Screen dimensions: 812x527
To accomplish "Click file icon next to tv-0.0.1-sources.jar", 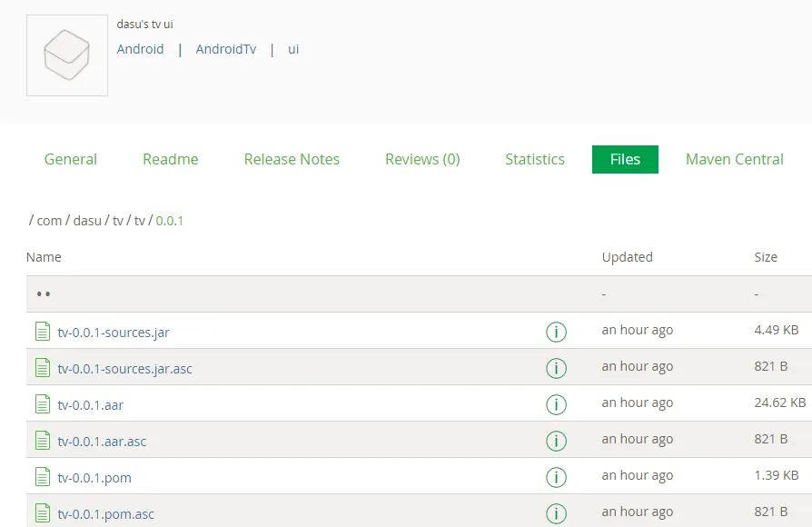I will (43, 332).
